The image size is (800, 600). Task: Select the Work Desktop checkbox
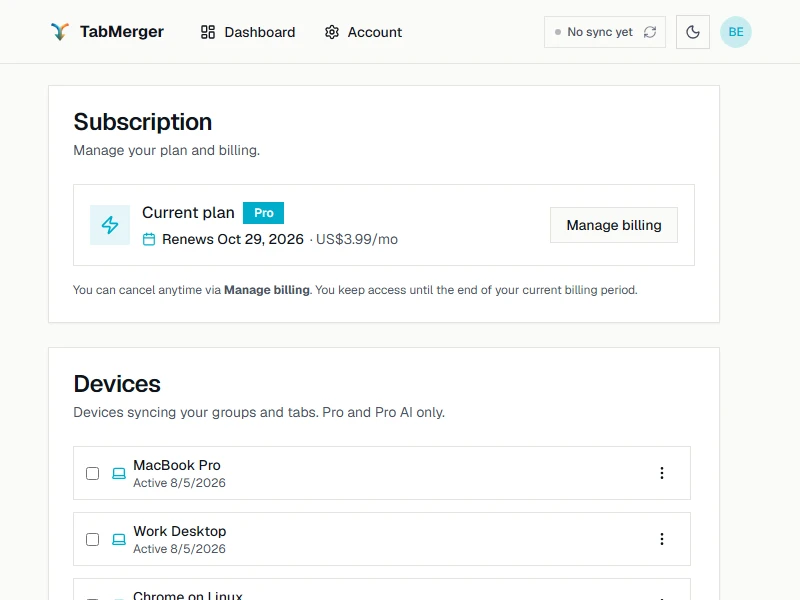point(92,539)
